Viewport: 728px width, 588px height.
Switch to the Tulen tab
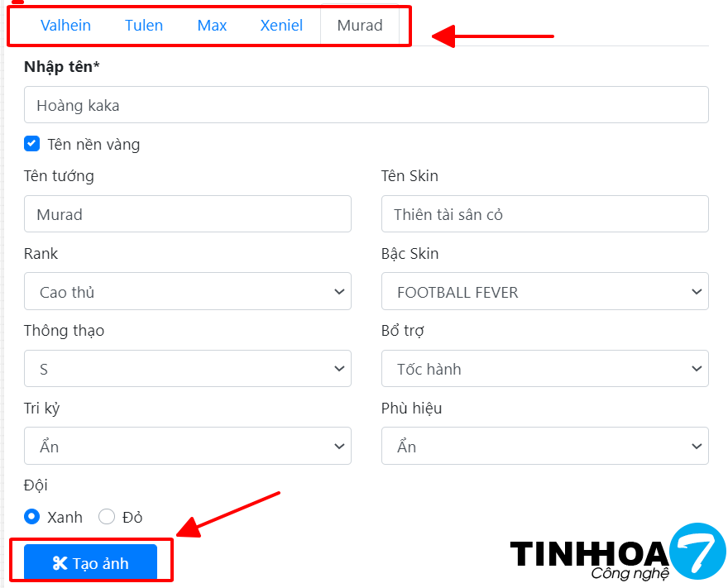coord(144,26)
